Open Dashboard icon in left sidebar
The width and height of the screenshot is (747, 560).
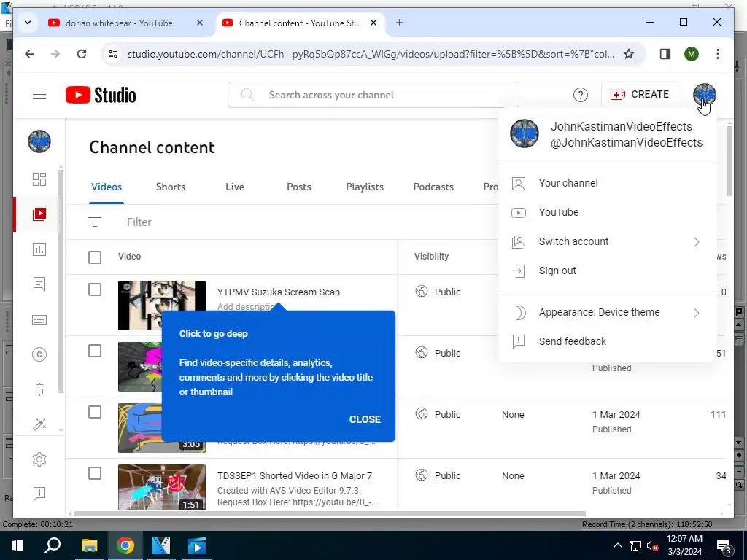click(39, 179)
